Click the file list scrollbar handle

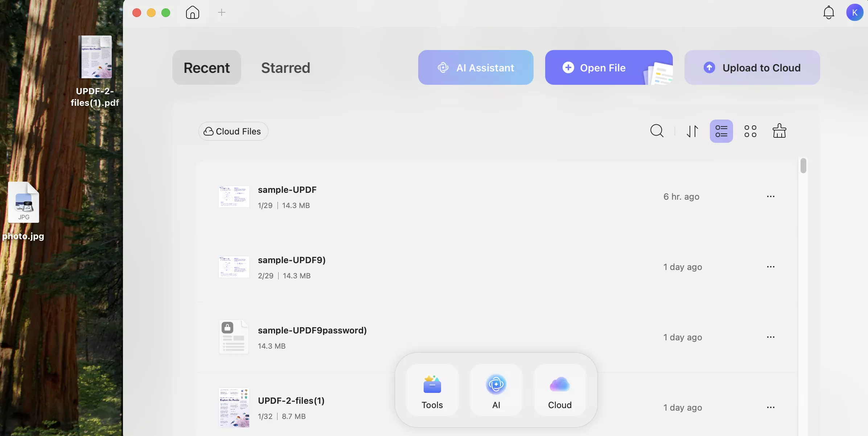803,166
